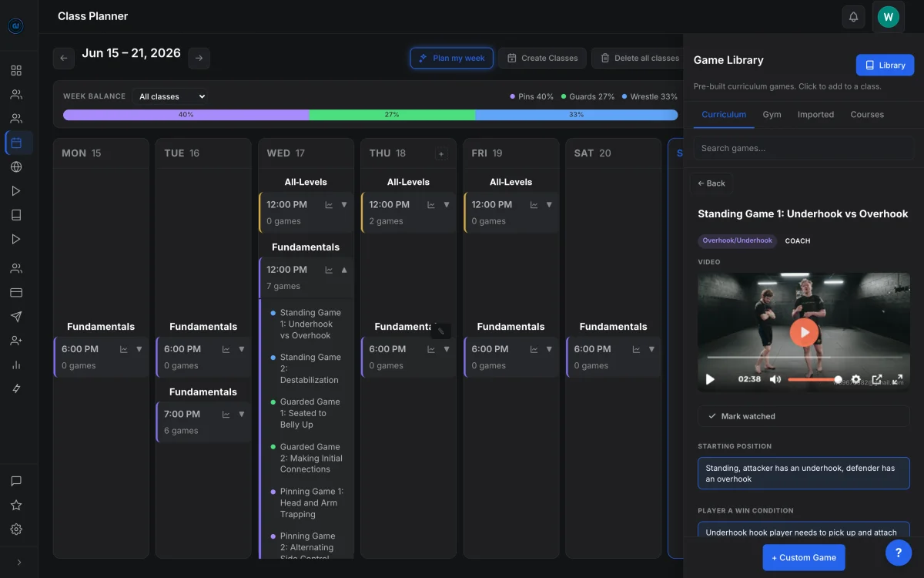The height and width of the screenshot is (578, 924).
Task: Select Guarded Game 1: Seated to Belly Up
Action: (309, 413)
